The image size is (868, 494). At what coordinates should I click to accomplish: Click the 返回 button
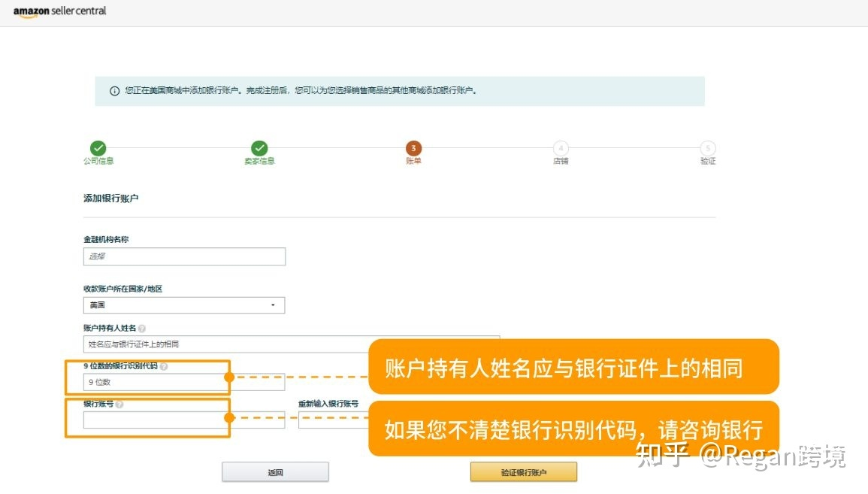[x=274, y=471]
